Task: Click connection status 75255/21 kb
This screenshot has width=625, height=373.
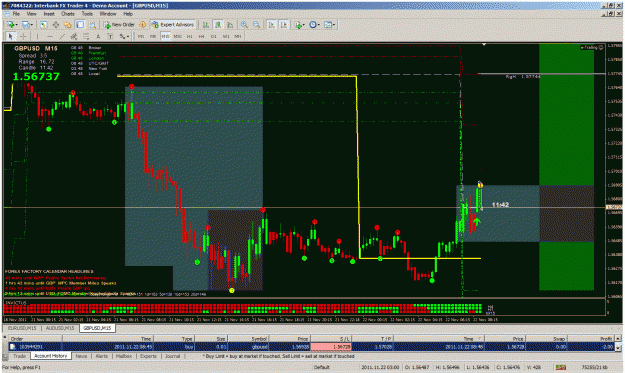Action: (594, 367)
